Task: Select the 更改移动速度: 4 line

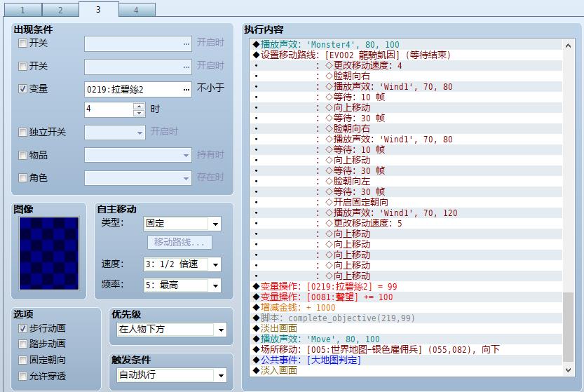Action: click(x=407, y=66)
